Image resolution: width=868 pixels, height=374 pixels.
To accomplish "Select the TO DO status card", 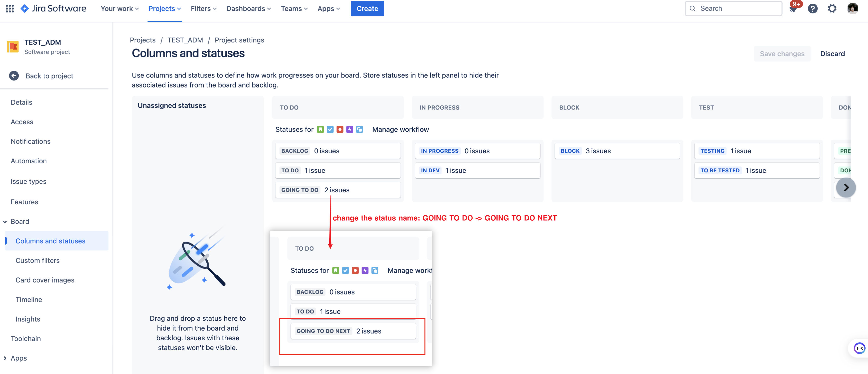I will (338, 171).
